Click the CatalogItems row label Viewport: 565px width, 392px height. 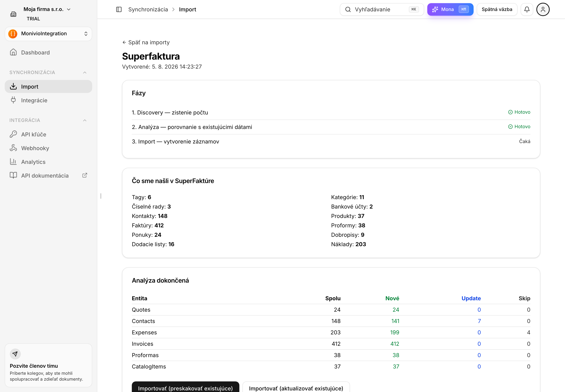click(x=149, y=367)
